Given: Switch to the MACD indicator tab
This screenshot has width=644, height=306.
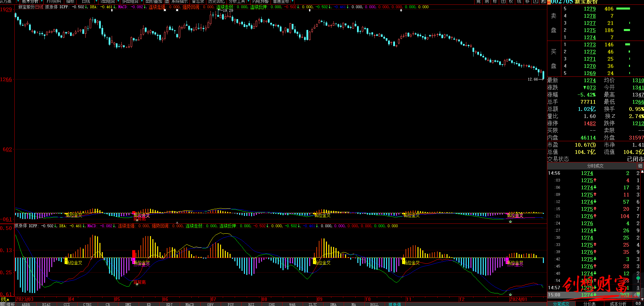Looking at the screenshot, I should click(190, 304).
